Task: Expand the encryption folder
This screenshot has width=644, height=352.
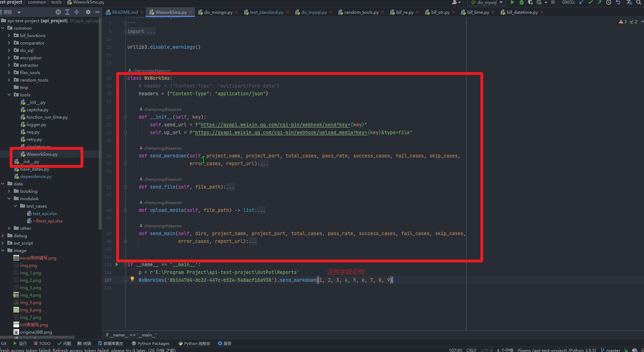Action: pyautogui.click(x=9, y=58)
